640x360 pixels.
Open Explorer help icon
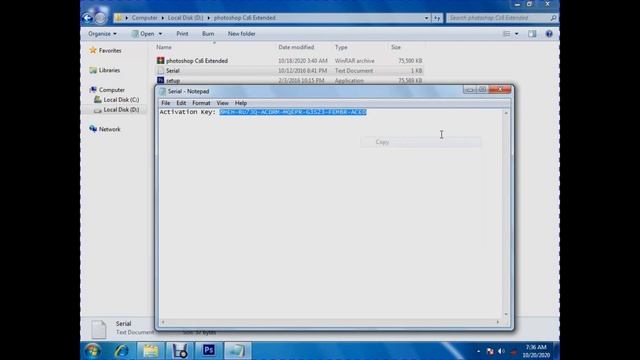point(549,34)
